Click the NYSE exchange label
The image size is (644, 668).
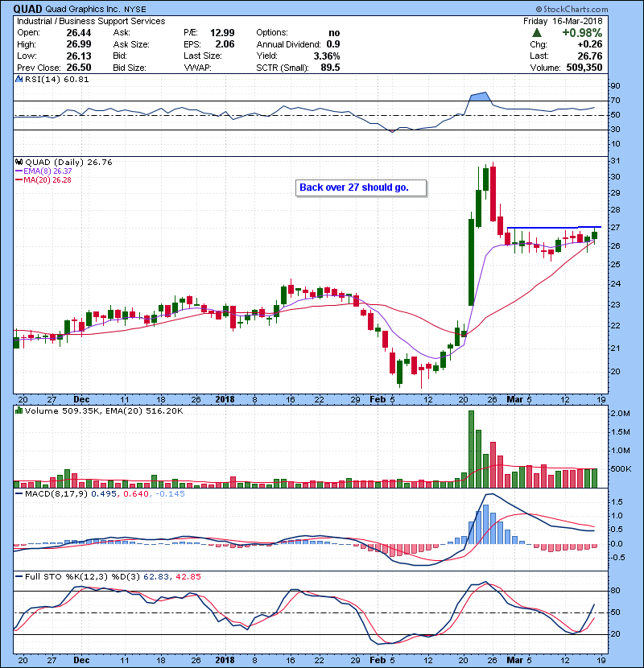[135, 10]
